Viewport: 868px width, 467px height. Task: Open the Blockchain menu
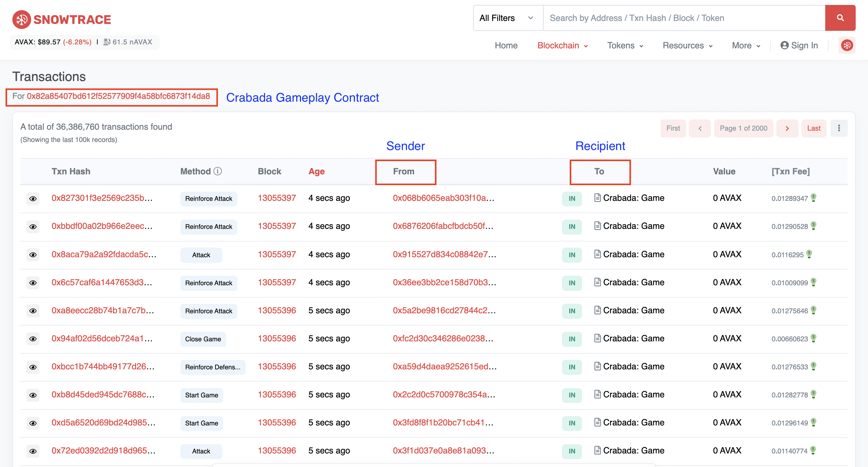[562, 46]
